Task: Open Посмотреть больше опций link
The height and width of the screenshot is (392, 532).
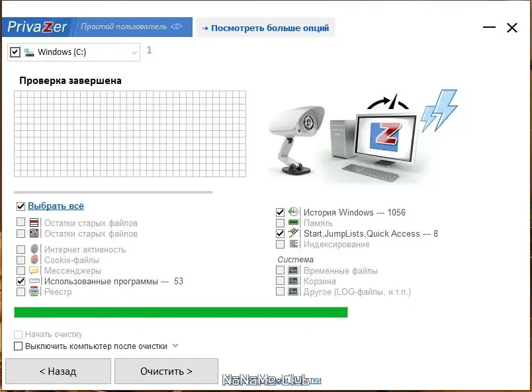Action: tap(265, 28)
